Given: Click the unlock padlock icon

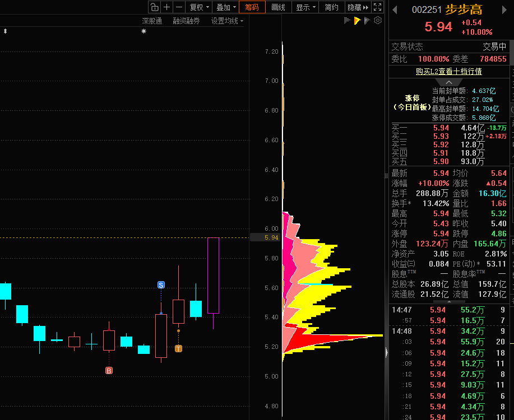Looking at the screenshot, I should (155, 7).
